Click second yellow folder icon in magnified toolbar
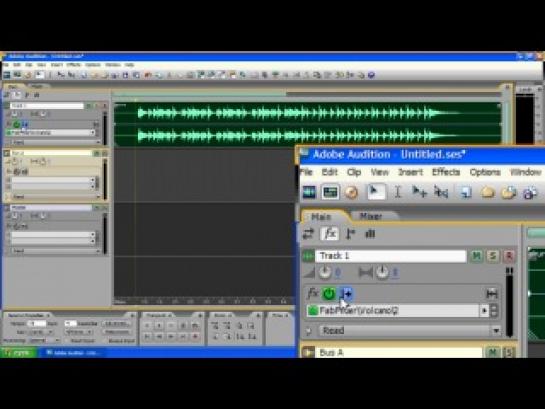 pyautogui.click(x=509, y=192)
